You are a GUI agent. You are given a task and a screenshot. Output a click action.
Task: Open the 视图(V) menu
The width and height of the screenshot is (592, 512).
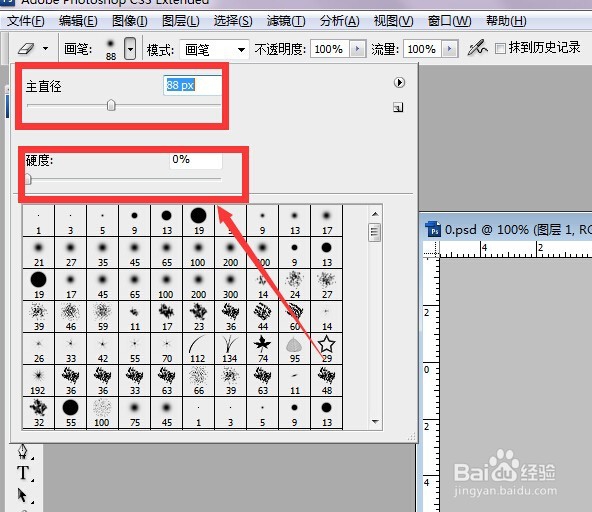point(393,21)
